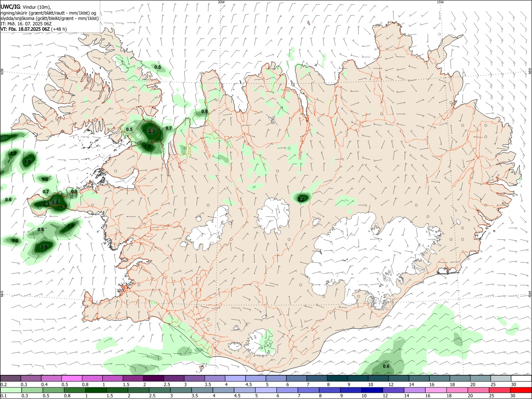Click the '0.8' precipitation value on the north coast
This screenshot has height=399, width=532.
204,111
